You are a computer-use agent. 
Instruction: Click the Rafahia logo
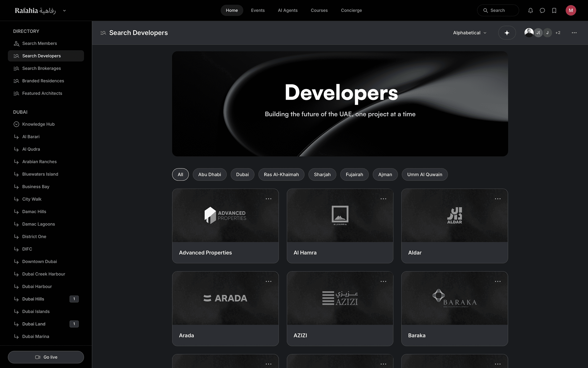[35, 11]
